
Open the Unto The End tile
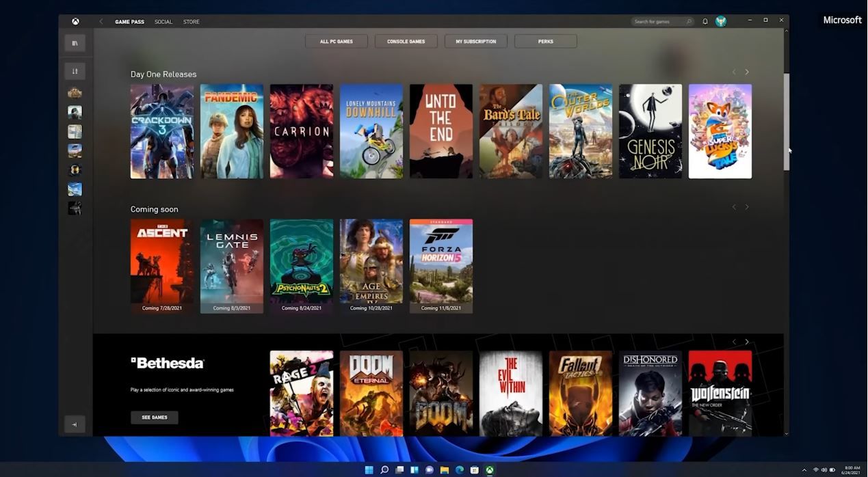pyautogui.click(x=441, y=131)
